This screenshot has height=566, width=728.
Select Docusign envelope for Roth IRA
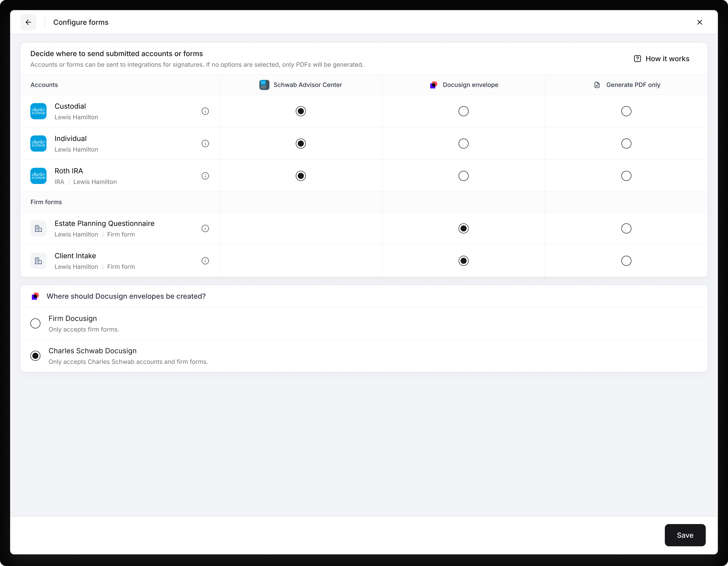click(x=463, y=176)
